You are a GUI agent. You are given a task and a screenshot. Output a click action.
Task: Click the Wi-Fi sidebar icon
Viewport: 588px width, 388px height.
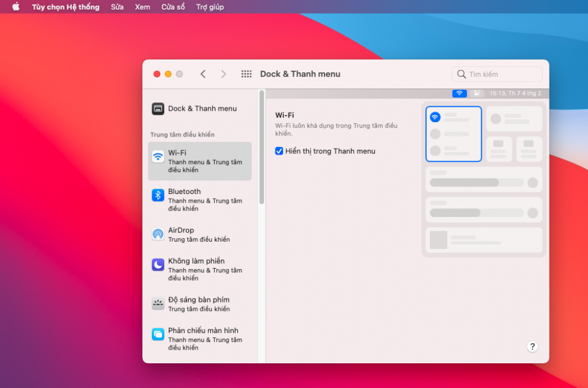pos(158,156)
